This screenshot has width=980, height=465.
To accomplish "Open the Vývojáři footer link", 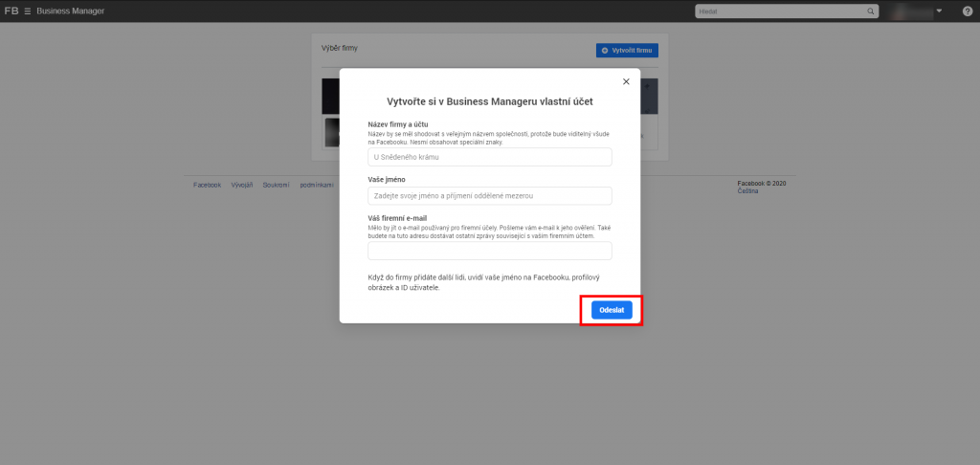I will [241, 185].
